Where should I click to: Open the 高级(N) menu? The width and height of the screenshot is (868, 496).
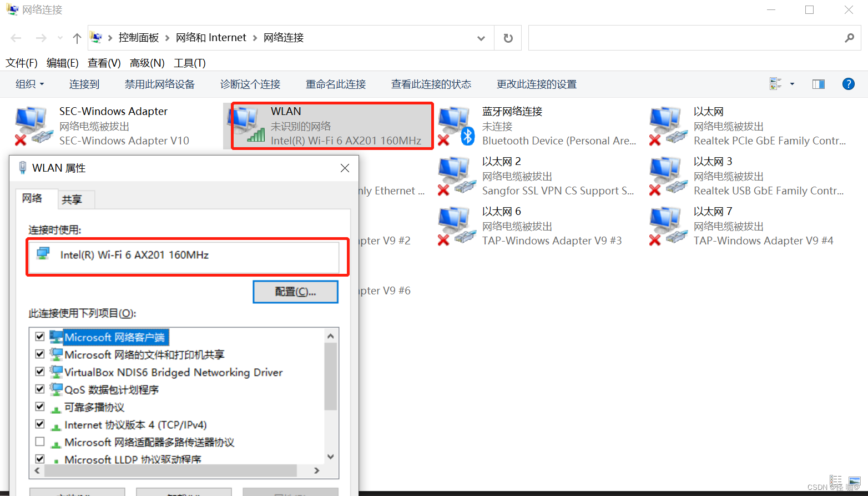[147, 63]
